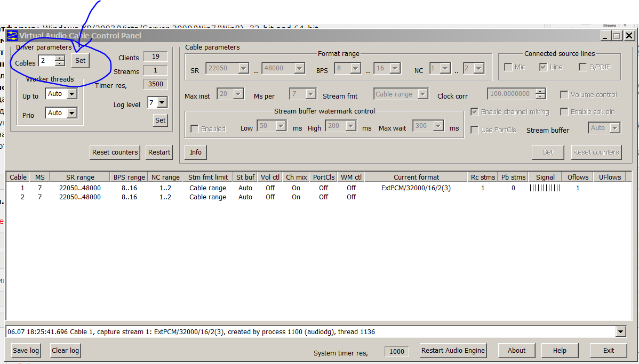Open the cable Info button

click(x=196, y=152)
